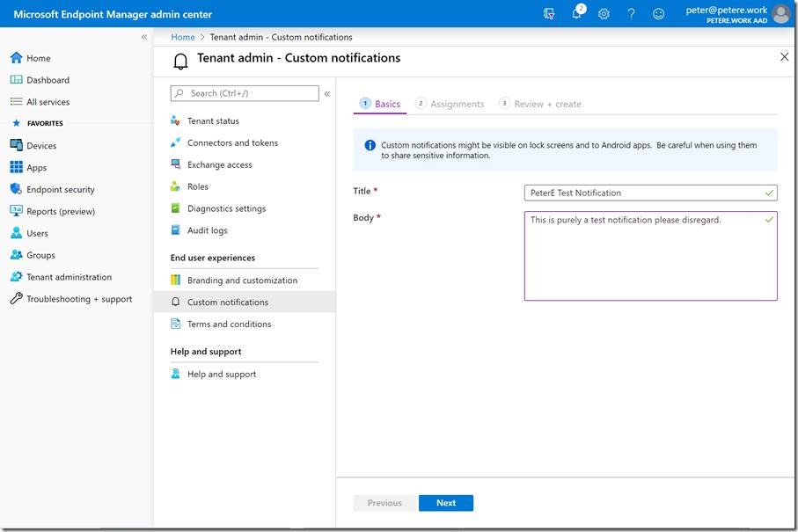Viewport: 798px width, 532px height.
Task: Open the feedback smiley icon
Action: tap(658, 14)
